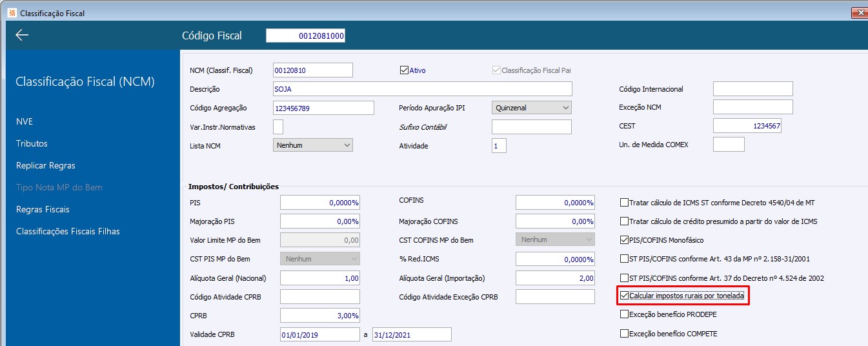Click the Valor Limite MP do Bem field
The image size is (868, 346).
click(x=320, y=240)
